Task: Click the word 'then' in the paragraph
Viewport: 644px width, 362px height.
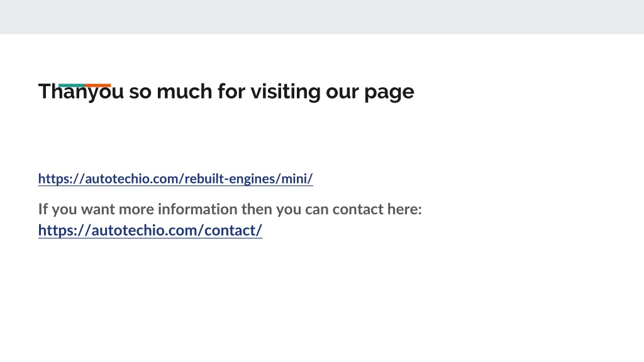Action: (x=257, y=209)
